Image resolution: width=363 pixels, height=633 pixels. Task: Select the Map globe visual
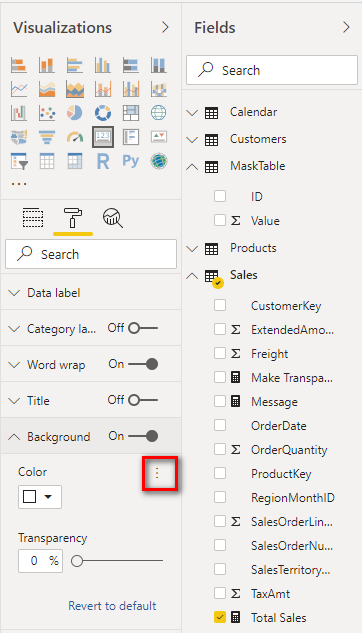(x=159, y=113)
